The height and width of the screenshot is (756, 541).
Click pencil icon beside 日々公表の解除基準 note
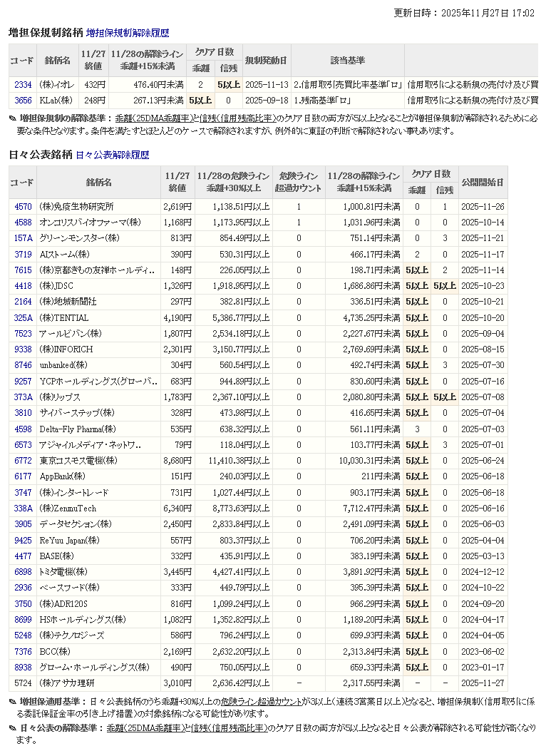pos(13,728)
